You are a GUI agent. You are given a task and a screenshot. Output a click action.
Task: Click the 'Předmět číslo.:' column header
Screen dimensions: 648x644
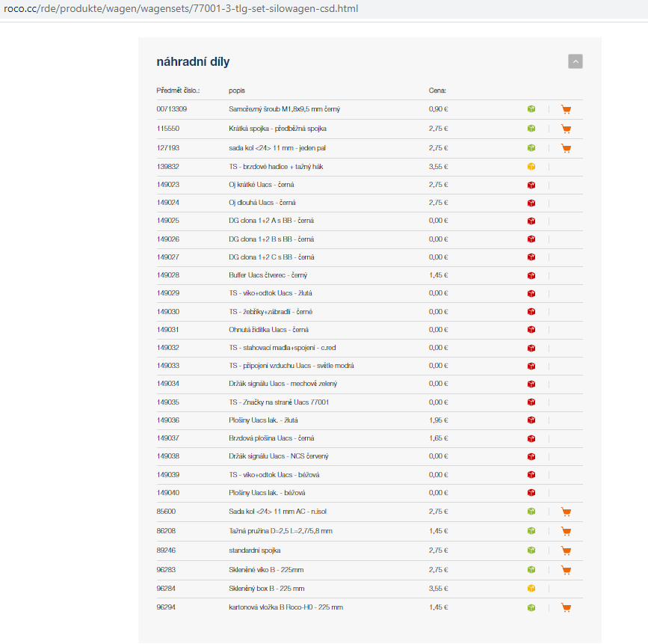pyautogui.click(x=178, y=91)
